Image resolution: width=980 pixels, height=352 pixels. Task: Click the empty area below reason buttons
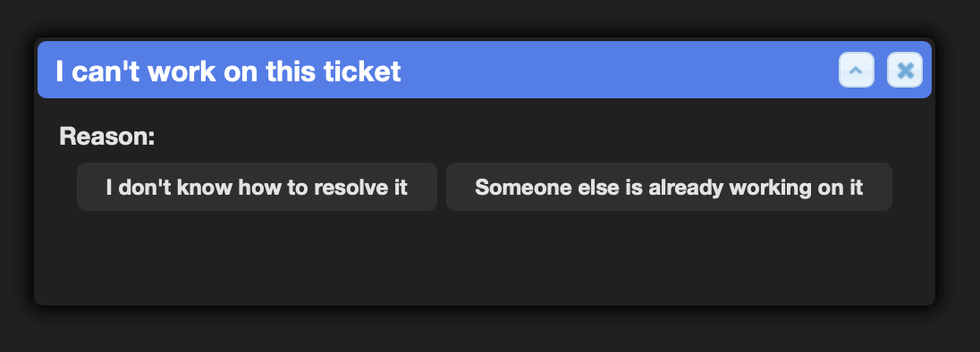[485, 259]
